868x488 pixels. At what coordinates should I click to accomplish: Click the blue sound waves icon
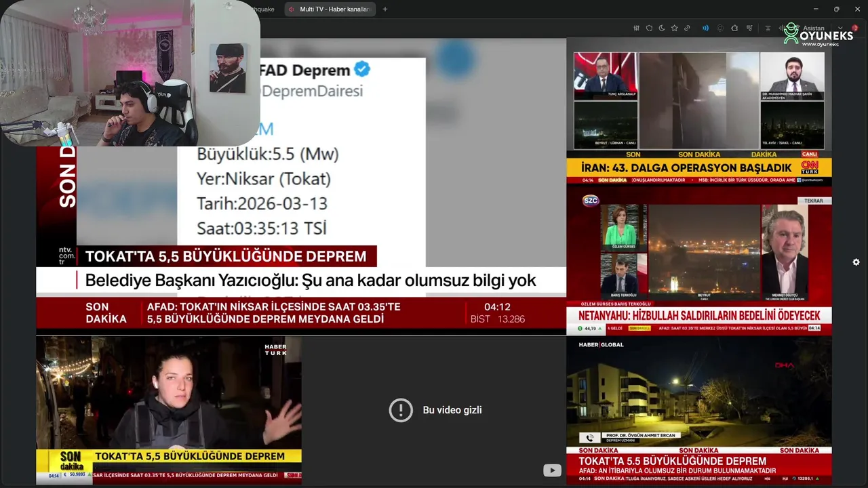click(x=705, y=28)
